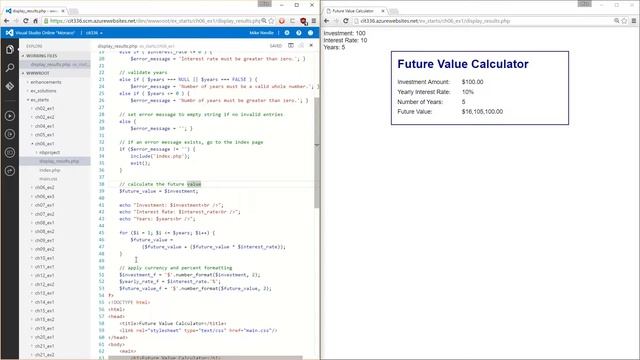The image size is (640, 360).
Task: Click the horizontal scrollbar below the code
Action: 205,358
